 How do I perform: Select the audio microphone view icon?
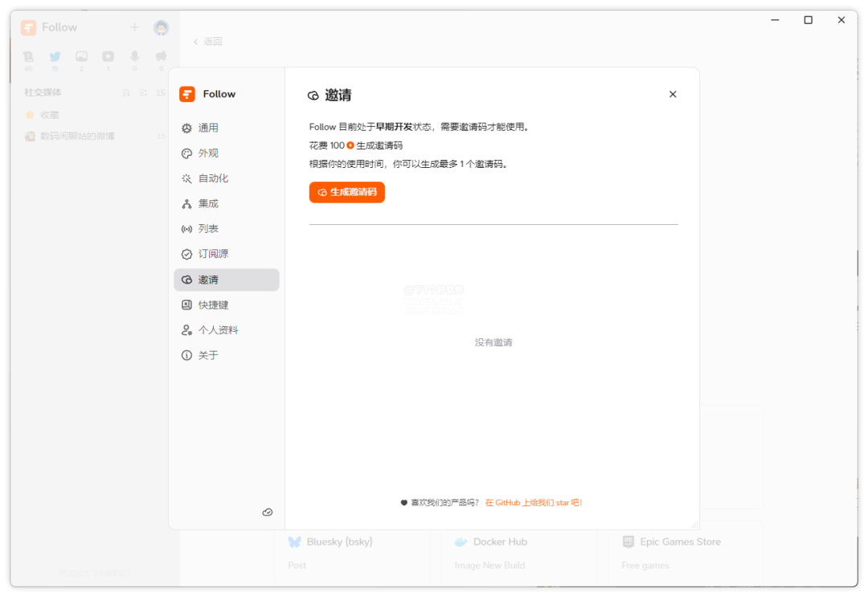click(x=134, y=56)
